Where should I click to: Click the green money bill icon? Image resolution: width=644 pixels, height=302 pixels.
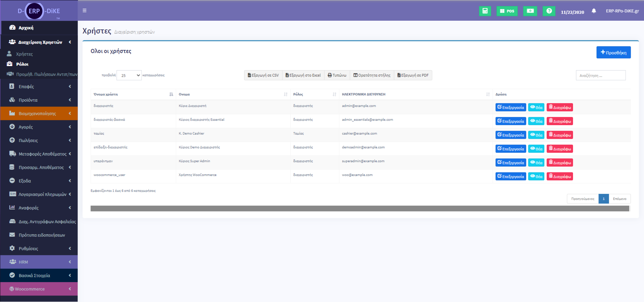(530, 11)
